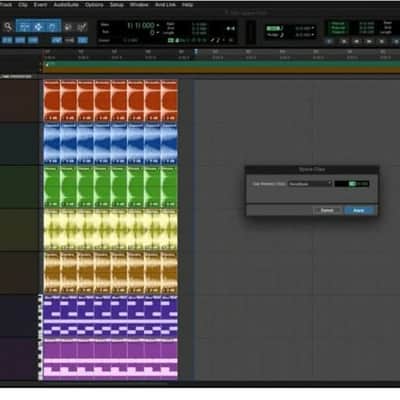Open the Main counter format dropdown arrow
This screenshot has width=400, height=400.
(x=158, y=25)
